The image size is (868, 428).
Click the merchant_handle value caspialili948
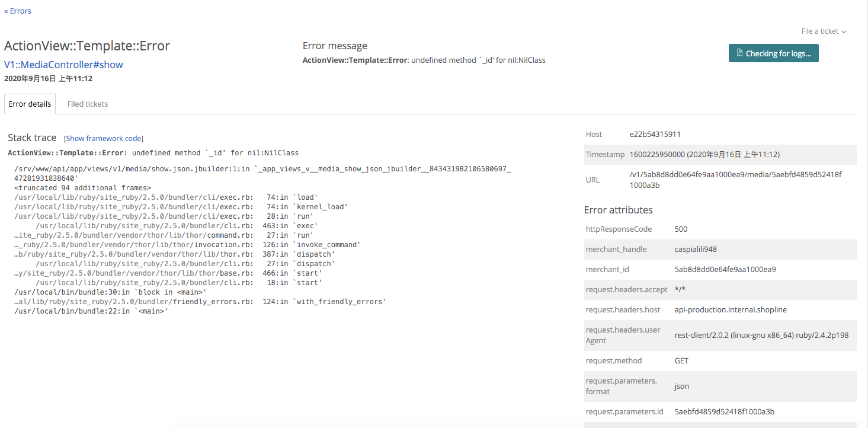[x=695, y=249]
